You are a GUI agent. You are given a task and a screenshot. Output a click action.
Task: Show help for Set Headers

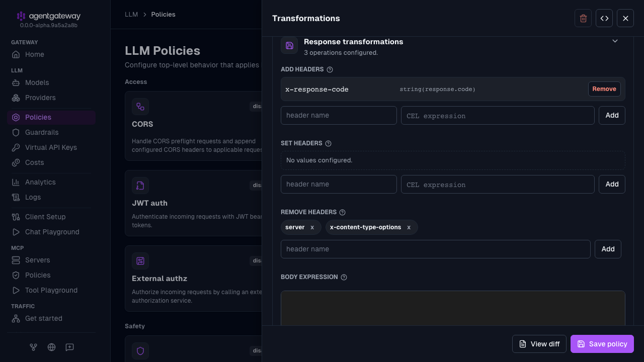328,143
